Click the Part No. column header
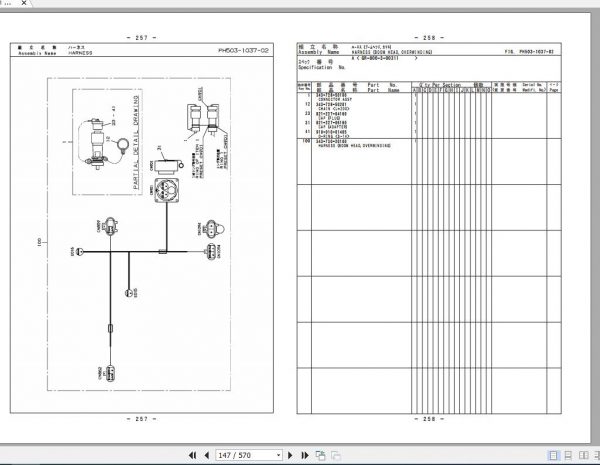This screenshot has width=600, height=465. [382, 85]
